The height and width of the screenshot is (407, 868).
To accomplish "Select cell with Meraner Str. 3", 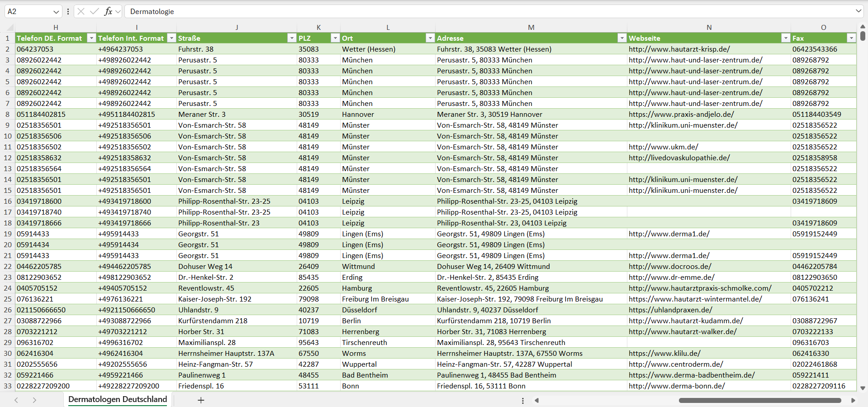I will point(237,114).
